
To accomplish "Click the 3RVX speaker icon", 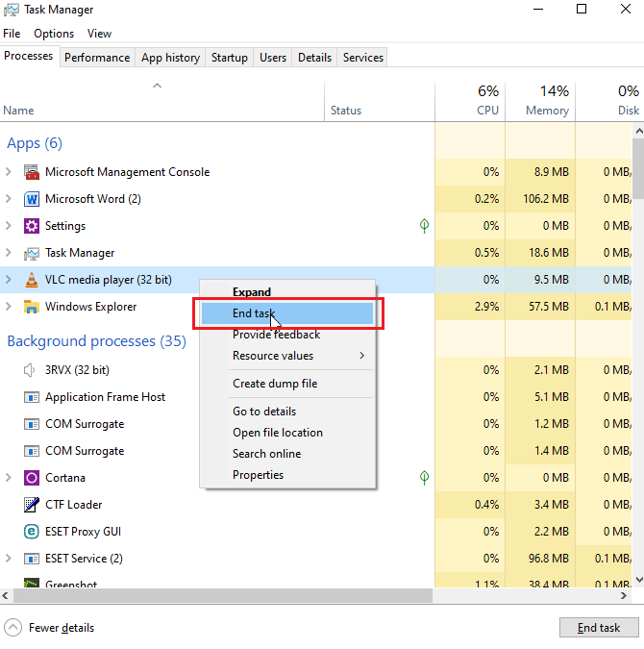I will (29, 370).
